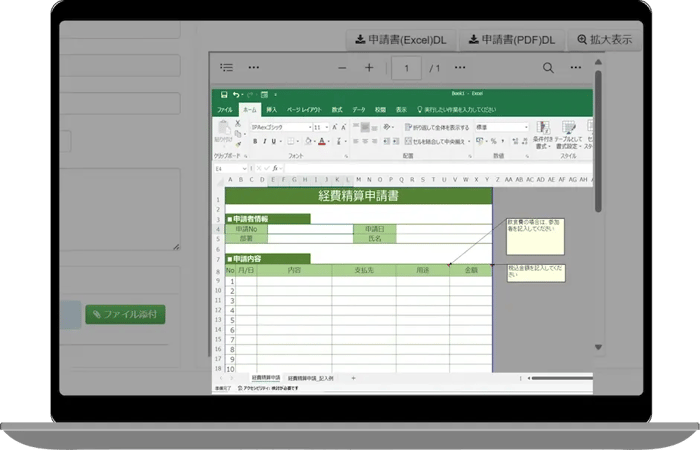
Task: Click the fx insert function icon
Action: point(275,168)
